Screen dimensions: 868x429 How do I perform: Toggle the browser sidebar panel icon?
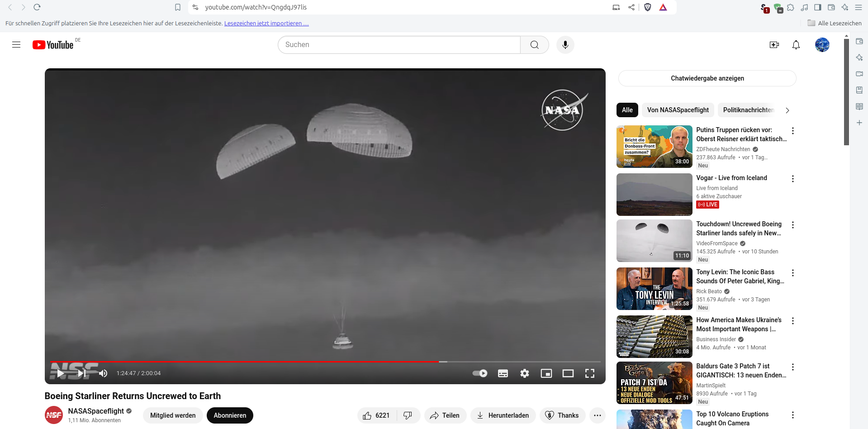(x=818, y=7)
